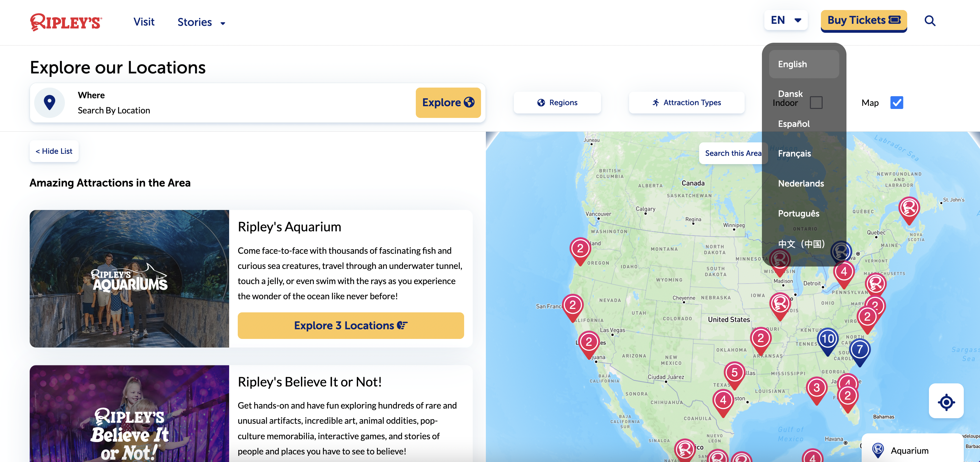Click the red pin numbered 4 near Toronto
This screenshot has height=462, width=980.
[843, 274]
